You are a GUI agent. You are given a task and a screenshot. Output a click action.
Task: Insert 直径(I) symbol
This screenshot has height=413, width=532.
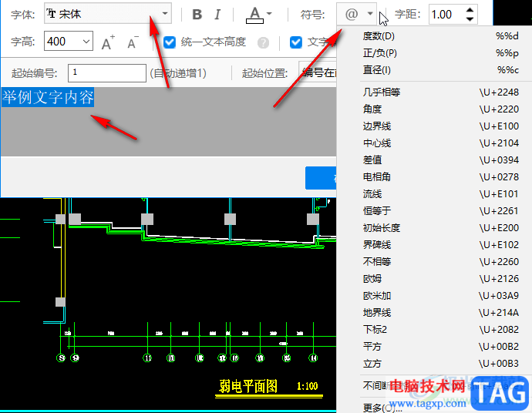coord(440,70)
